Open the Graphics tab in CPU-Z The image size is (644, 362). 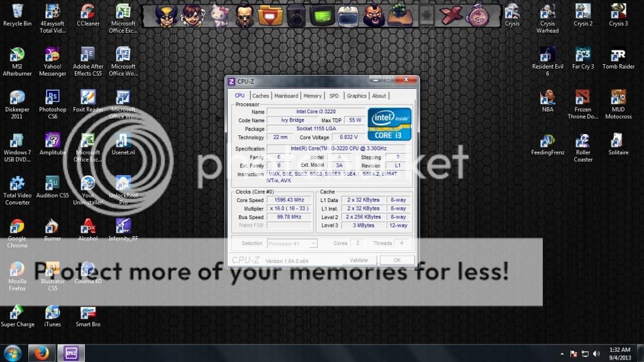(x=357, y=96)
